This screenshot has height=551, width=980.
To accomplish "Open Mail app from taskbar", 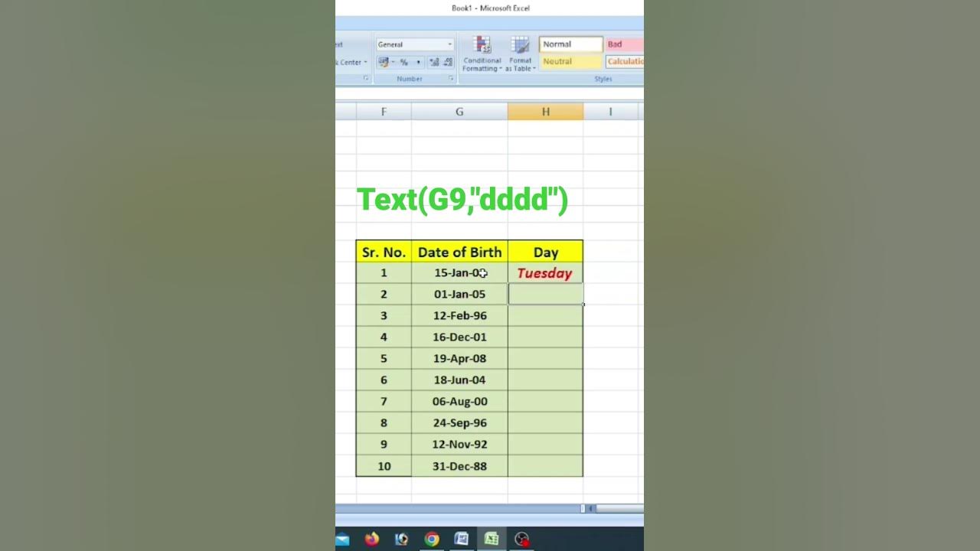I will (x=342, y=539).
